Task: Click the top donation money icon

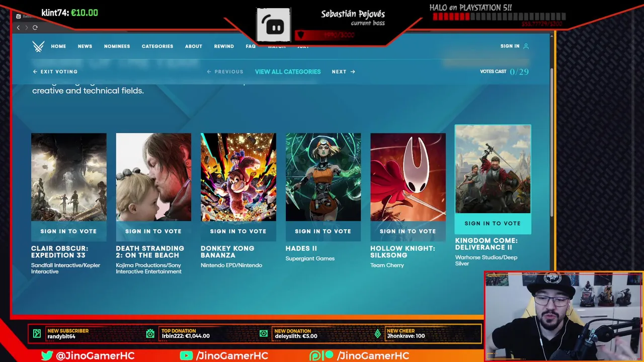Action: pyautogui.click(x=150, y=333)
